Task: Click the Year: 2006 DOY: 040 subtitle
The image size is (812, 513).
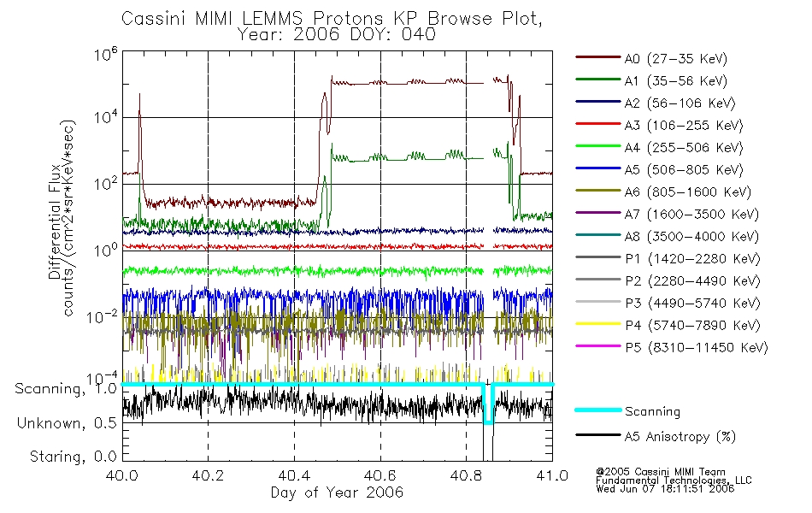Action: [337, 35]
